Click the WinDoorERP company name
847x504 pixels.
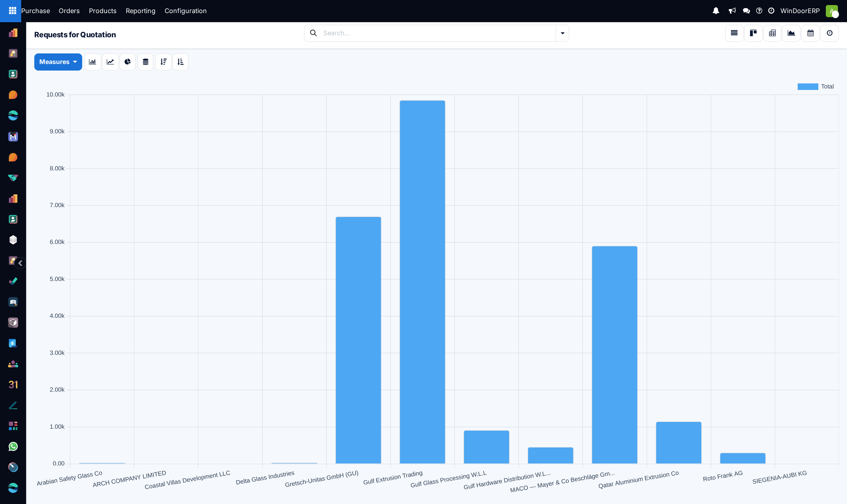point(800,11)
